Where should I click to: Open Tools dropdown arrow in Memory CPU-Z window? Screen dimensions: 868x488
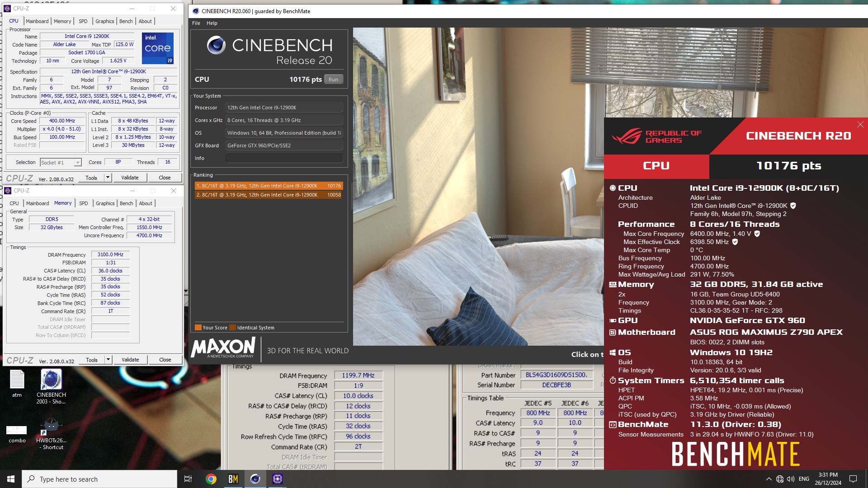[108, 360]
